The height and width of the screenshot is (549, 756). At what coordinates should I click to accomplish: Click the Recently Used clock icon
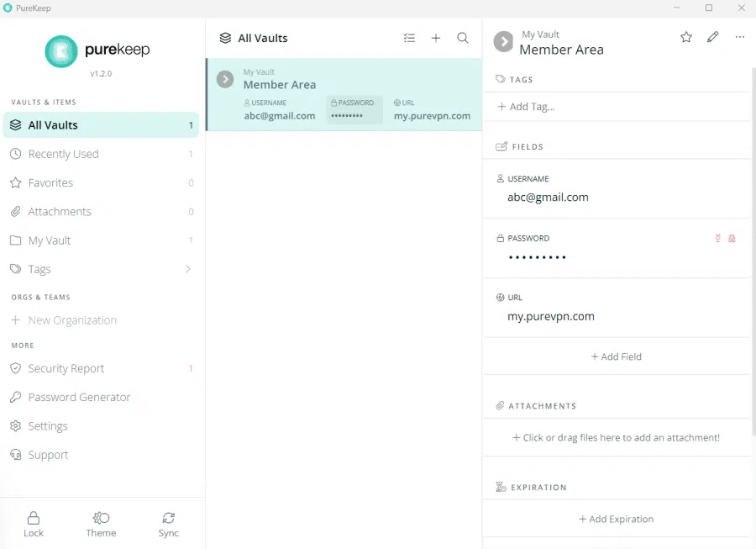[15, 154]
